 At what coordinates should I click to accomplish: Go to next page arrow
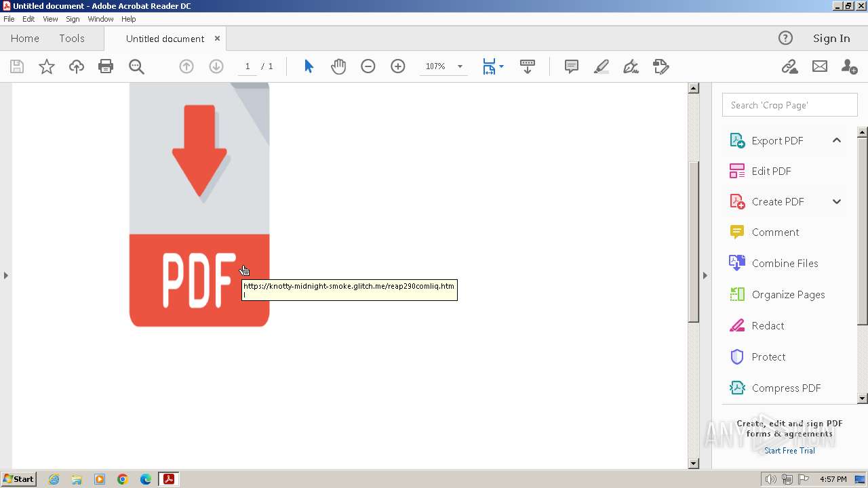point(216,66)
